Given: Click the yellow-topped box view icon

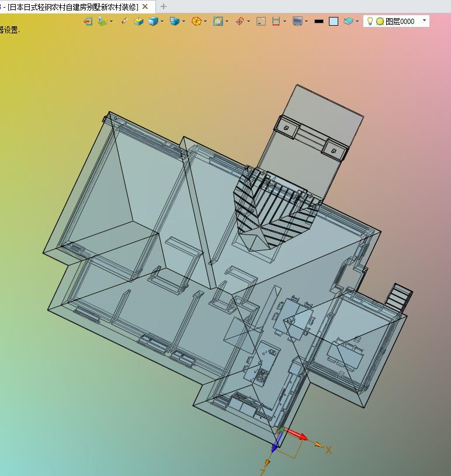Looking at the screenshot, I should pyautogui.click(x=139, y=21).
